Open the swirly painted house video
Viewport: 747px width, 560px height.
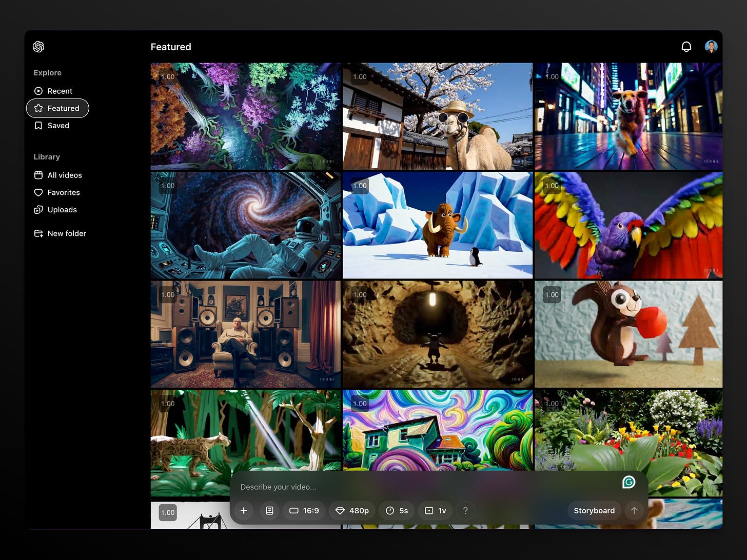[x=438, y=430]
